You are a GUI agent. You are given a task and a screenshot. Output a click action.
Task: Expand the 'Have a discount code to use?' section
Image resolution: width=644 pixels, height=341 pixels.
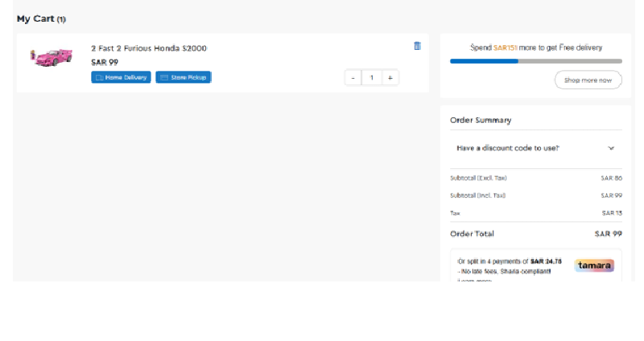(508, 148)
